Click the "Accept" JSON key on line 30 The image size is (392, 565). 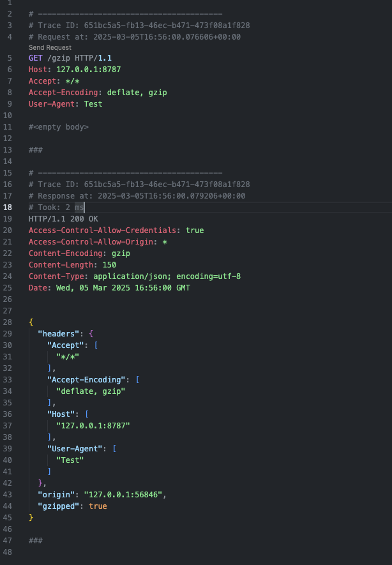pyautogui.click(x=66, y=345)
